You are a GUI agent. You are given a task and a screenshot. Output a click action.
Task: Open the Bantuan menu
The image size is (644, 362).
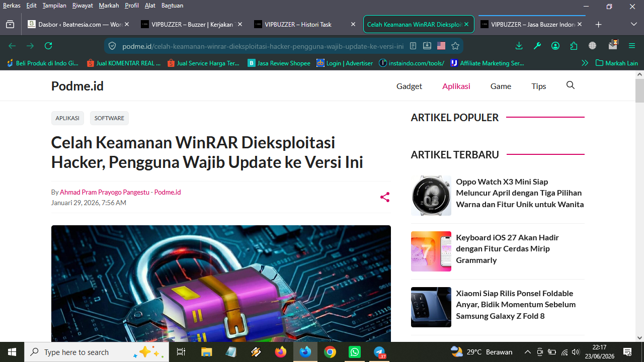click(172, 6)
